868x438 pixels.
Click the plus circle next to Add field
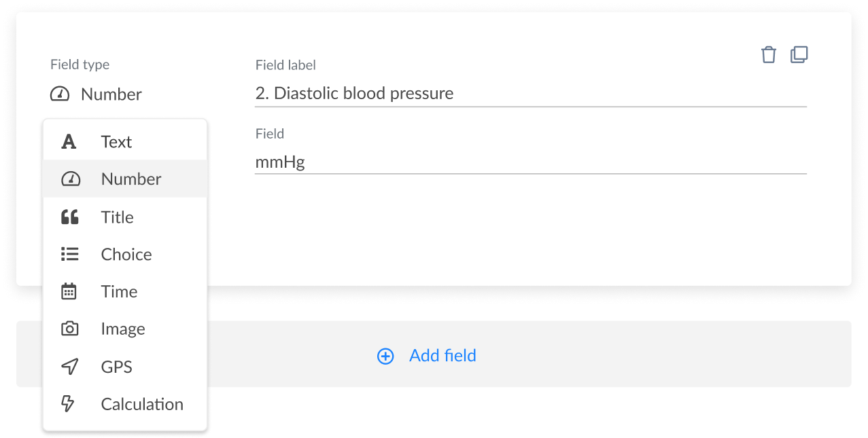coord(385,356)
